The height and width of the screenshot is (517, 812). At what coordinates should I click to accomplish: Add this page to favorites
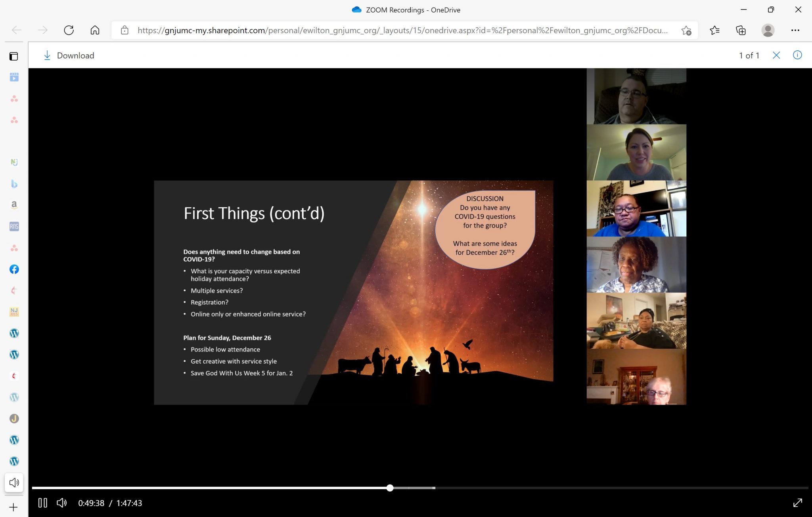[686, 31]
